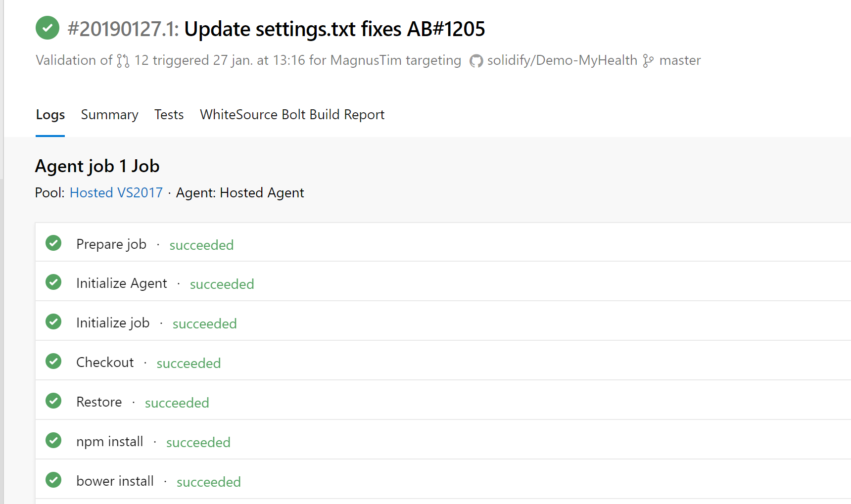Open the Hosted VS2017 pool link
851x504 pixels.
(116, 193)
